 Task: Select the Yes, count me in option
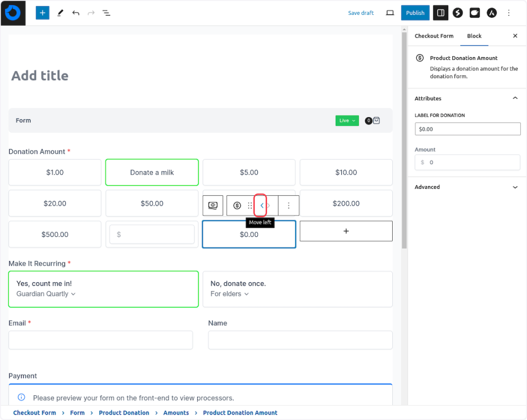pyautogui.click(x=103, y=289)
